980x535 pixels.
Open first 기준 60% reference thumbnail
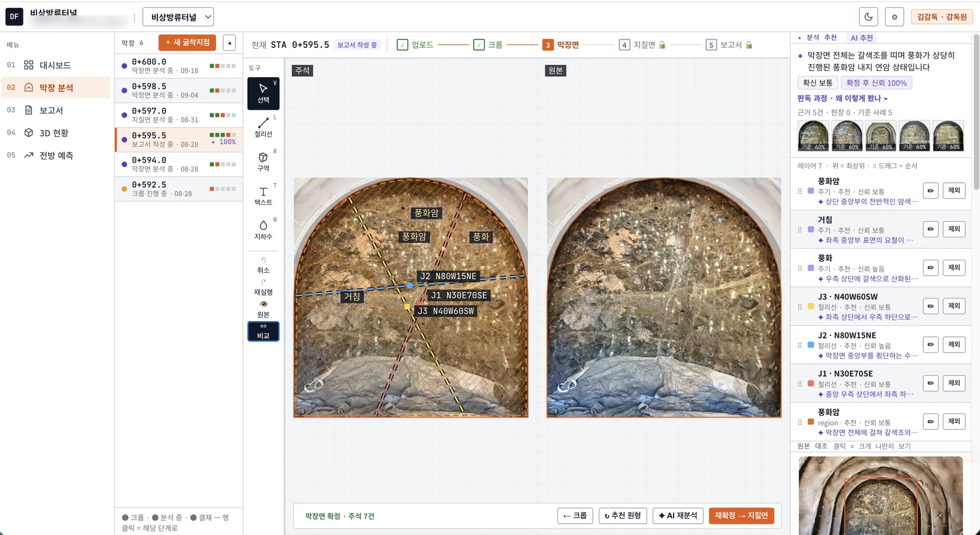click(813, 136)
